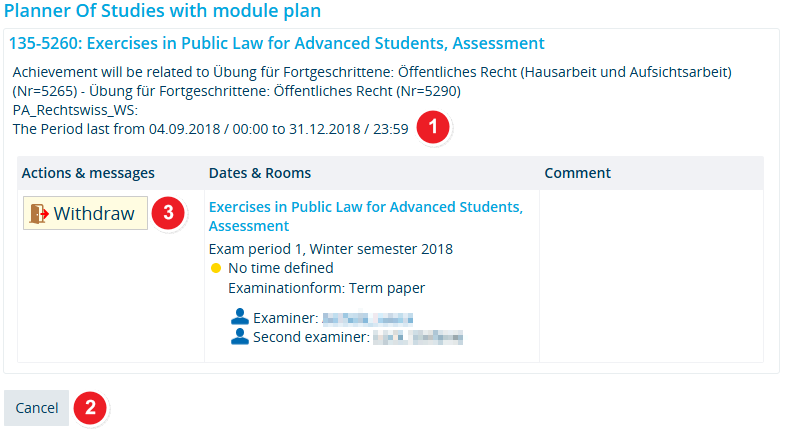787x433 pixels.
Task: Click the blurred Second examiner name
Action: [x=418, y=338]
